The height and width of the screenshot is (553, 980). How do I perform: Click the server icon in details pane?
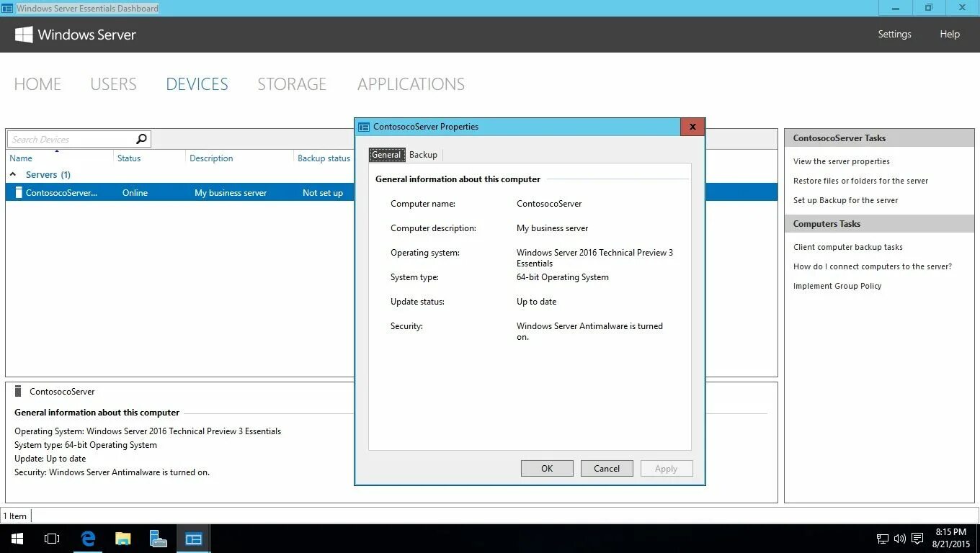click(x=19, y=391)
